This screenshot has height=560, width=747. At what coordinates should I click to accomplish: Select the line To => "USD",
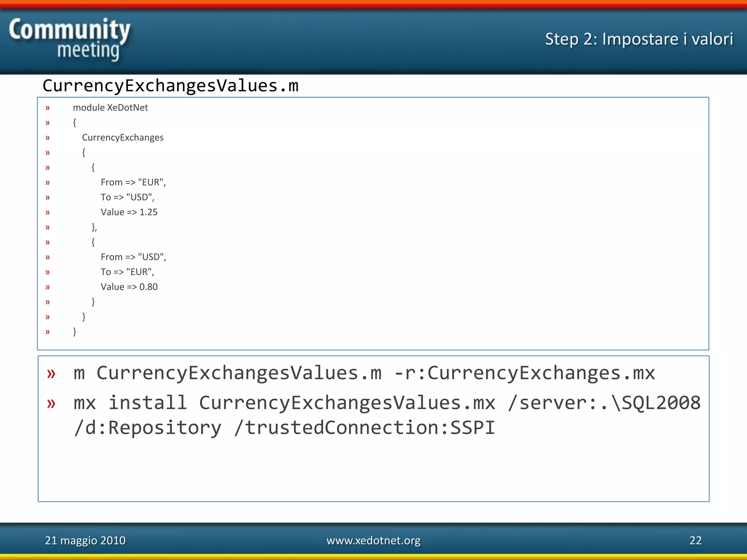pyautogui.click(x=128, y=197)
